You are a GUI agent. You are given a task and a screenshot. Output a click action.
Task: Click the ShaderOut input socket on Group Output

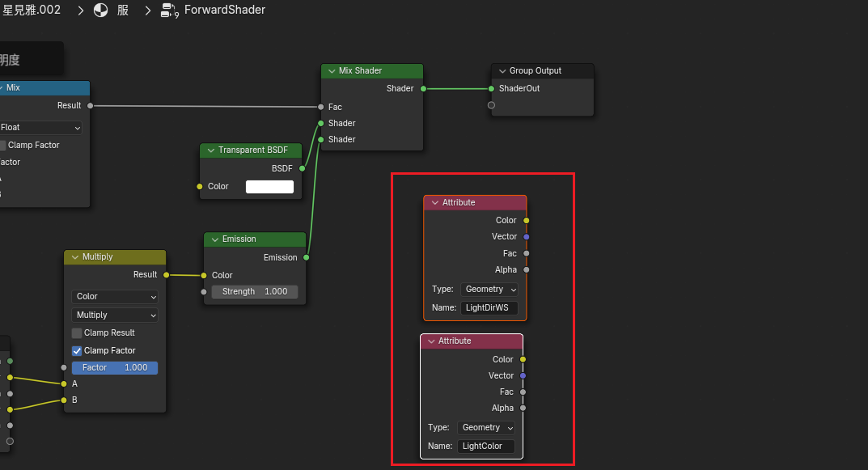coord(491,88)
